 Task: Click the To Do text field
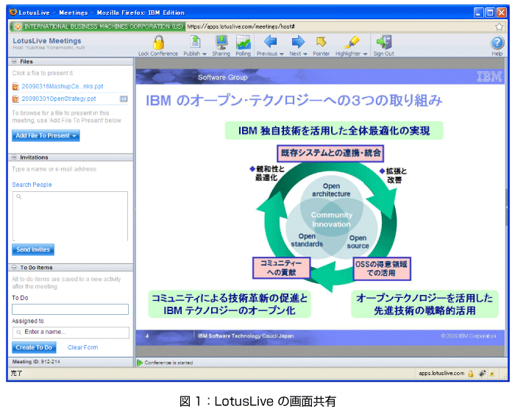71,310
